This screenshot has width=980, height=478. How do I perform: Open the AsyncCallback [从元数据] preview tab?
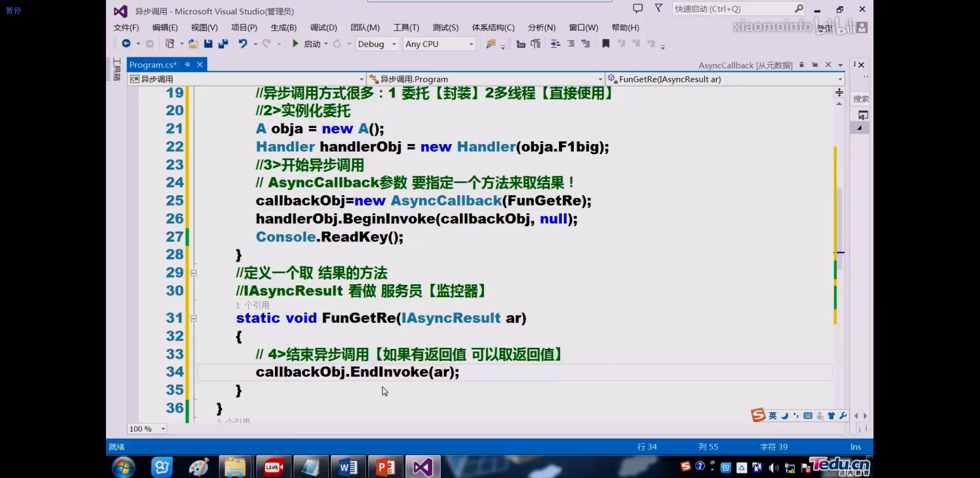click(745, 65)
